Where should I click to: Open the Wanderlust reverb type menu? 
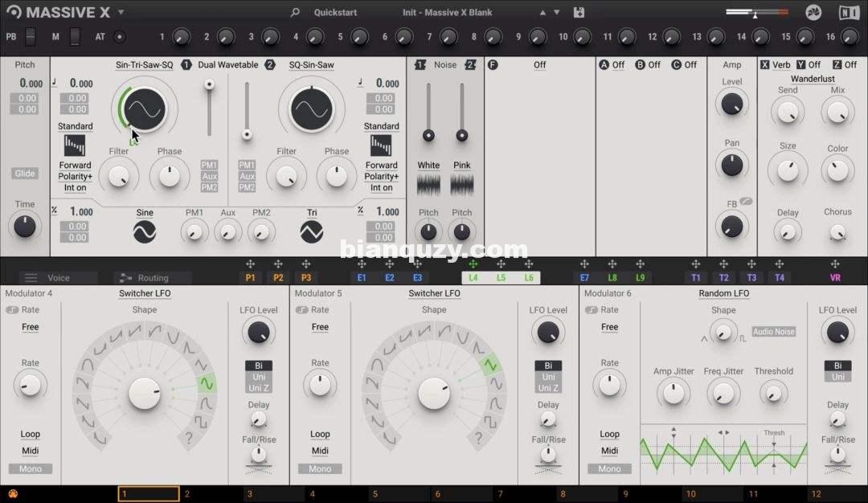[813, 79]
